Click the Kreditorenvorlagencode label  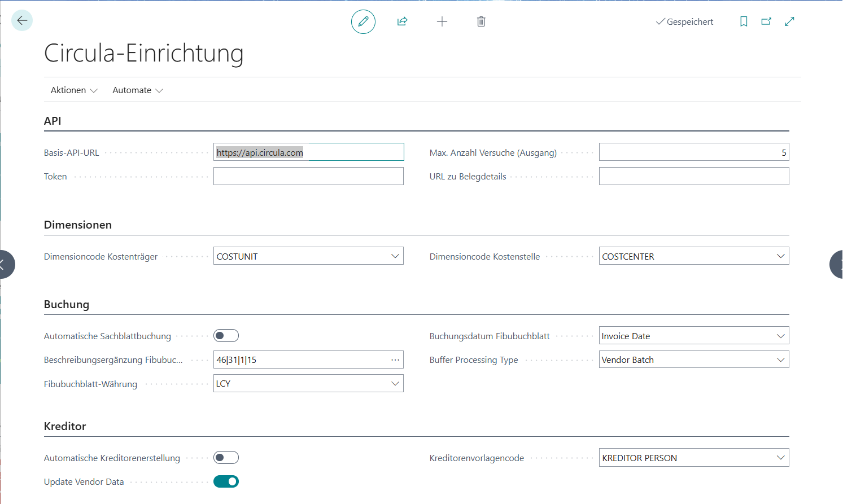pos(477,458)
